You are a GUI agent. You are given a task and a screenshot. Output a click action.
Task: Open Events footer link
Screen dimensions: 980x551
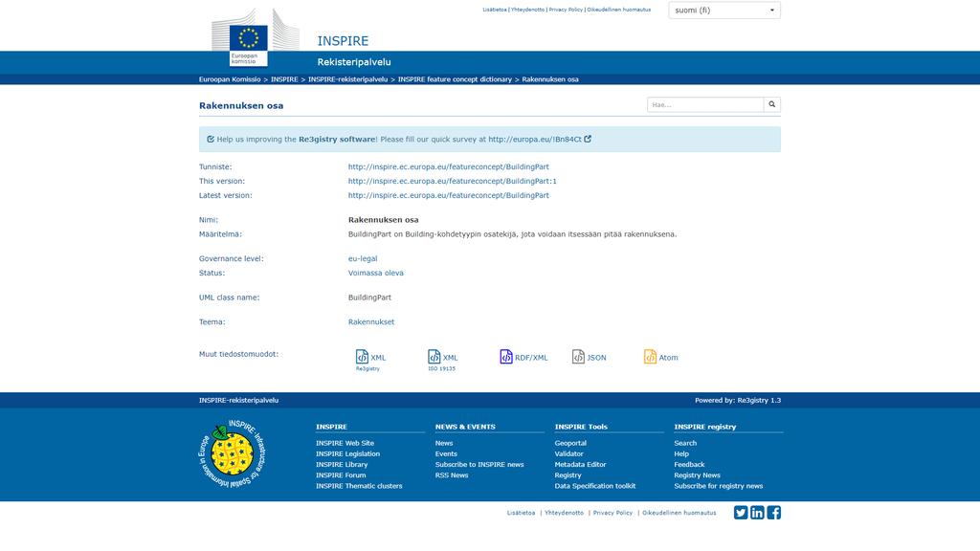[x=446, y=453]
